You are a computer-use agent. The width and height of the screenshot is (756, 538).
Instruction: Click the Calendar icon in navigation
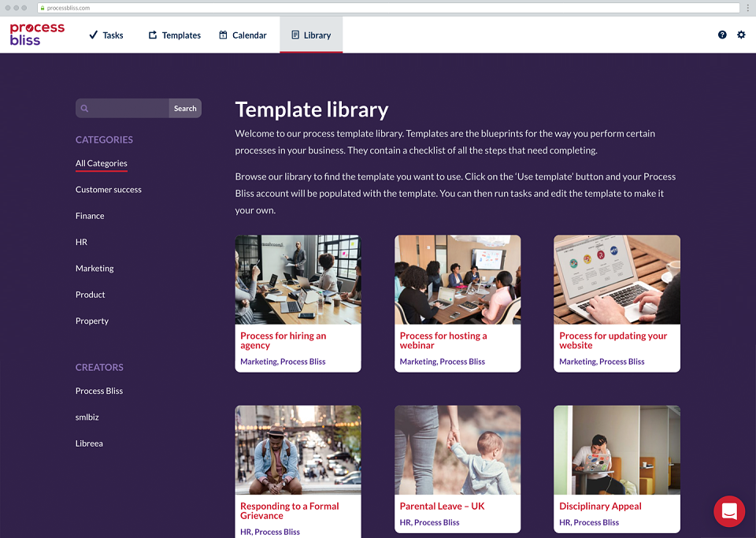coord(223,35)
